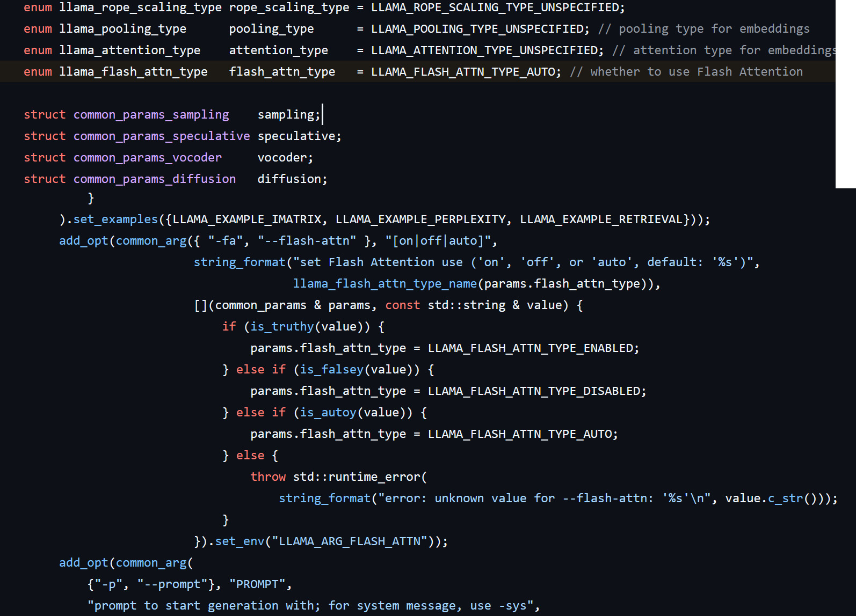Click the common_params_sampling struct name
Viewport: 856px width, 616px height.
pos(151,115)
